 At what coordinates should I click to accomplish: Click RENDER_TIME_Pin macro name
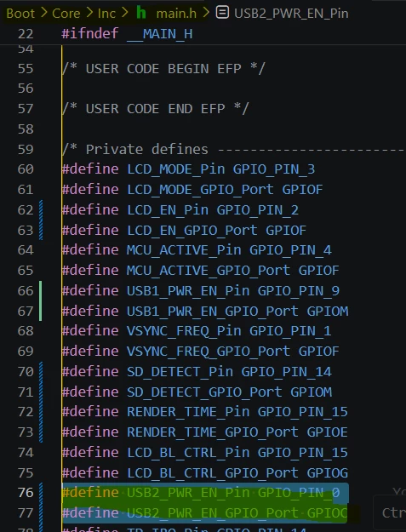[188, 412]
